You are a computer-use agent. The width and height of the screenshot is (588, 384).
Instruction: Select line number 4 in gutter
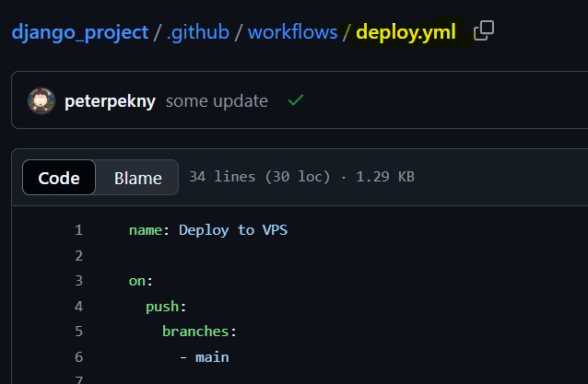pyautogui.click(x=78, y=306)
